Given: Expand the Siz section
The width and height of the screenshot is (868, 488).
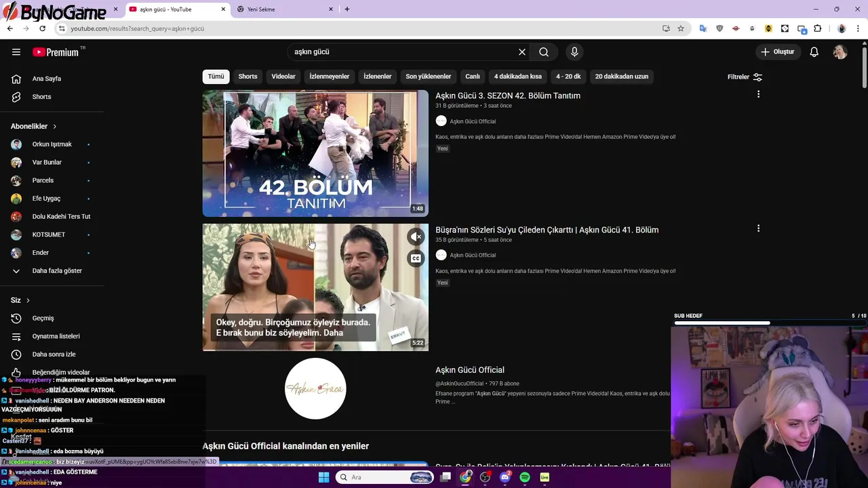Looking at the screenshot, I should pyautogui.click(x=20, y=300).
